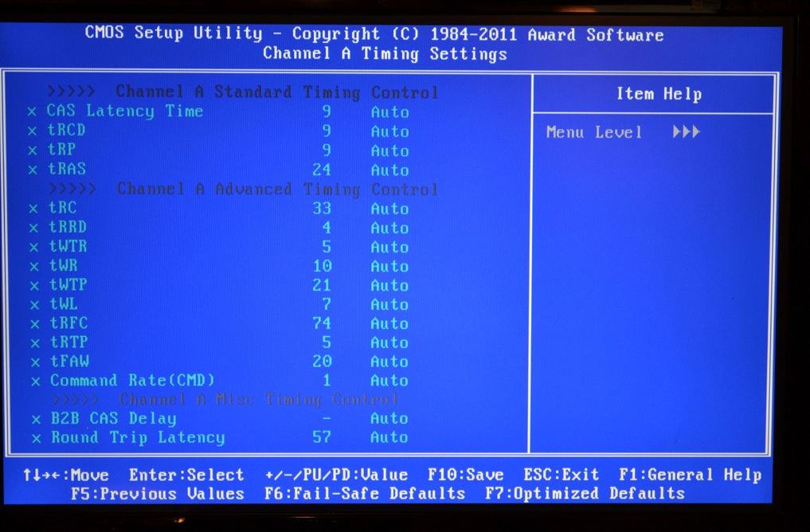This screenshot has width=810, height=532.
Task: Click the x marker beside CAS Latency Time
Action: click(x=32, y=111)
